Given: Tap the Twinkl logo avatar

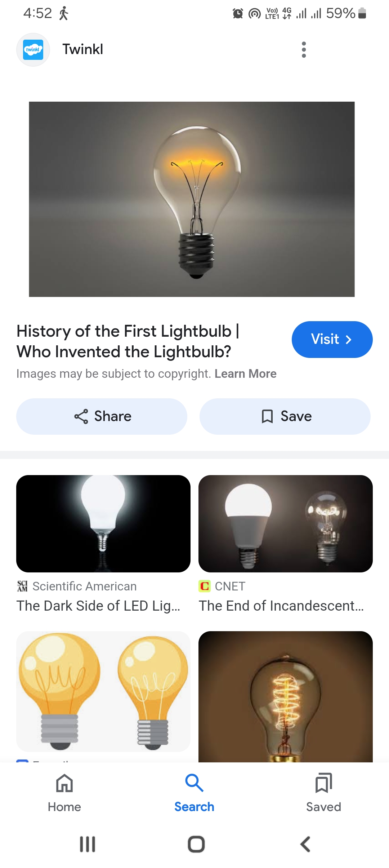Looking at the screenshot, I should coord(33,50).
